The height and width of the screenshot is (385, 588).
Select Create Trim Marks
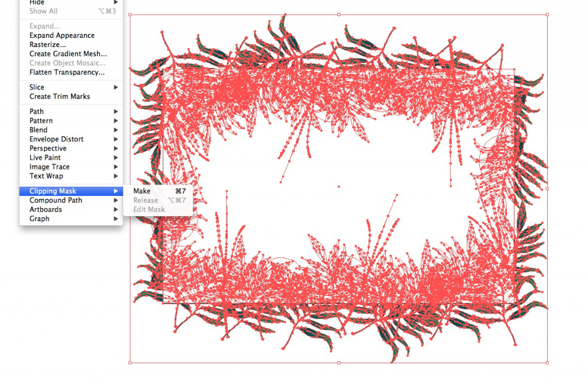pyautogui.click(x=71, y=97)
